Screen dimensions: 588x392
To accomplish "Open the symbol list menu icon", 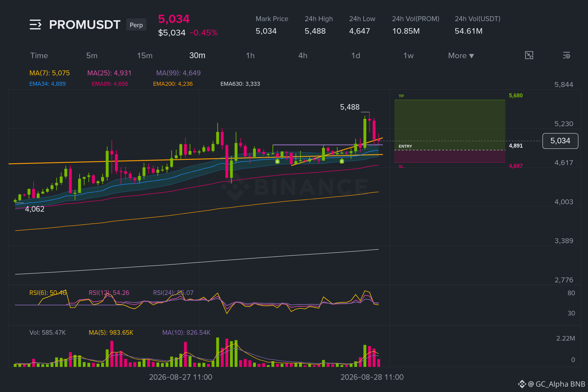I will 36,24.
